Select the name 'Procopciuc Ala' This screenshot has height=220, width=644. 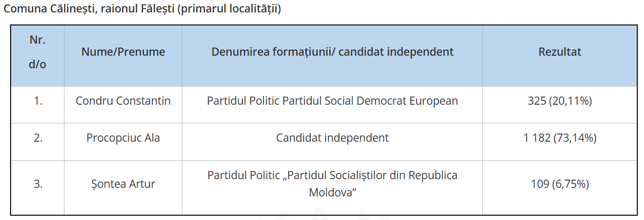123,138
